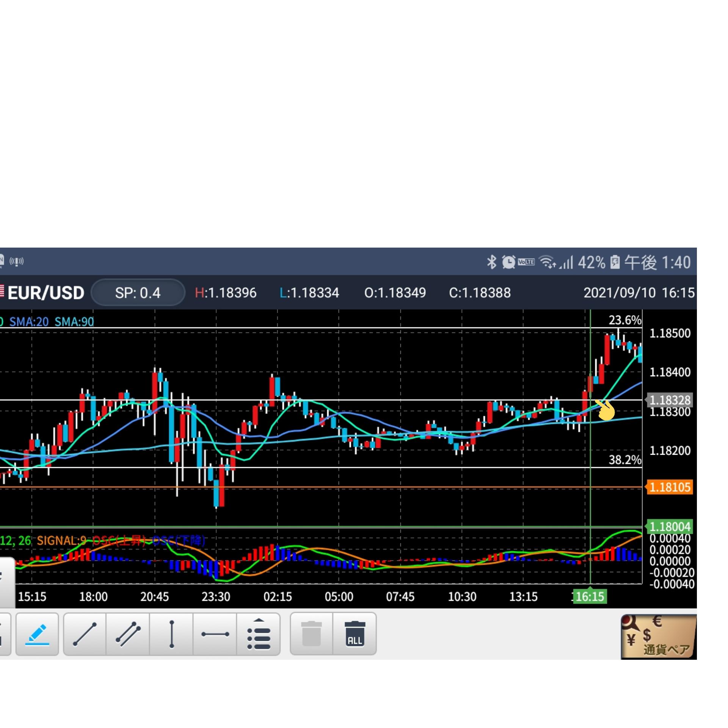The height and width of the screenshot is (728, 728).
Task: Tap the SIGNAL:9 MACD label
Action: tap(61, 540)
